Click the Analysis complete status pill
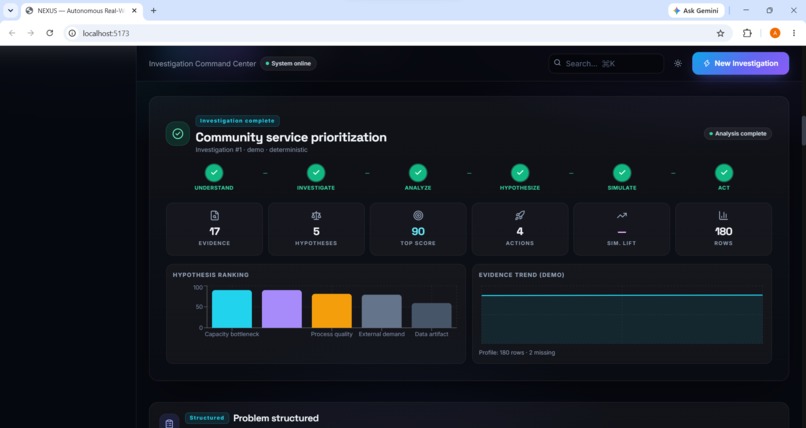The image size is (806, 428). pos(738,134)
